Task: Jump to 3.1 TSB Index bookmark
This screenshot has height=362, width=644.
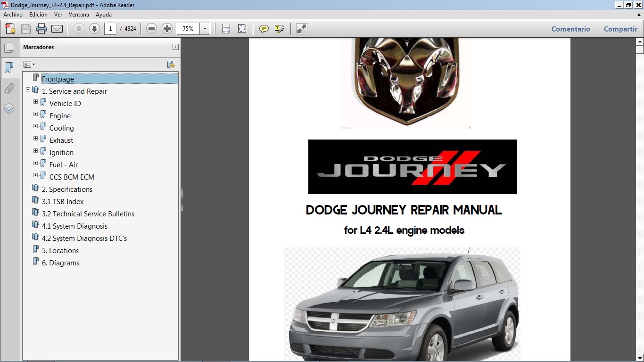Action: (x=63, y=202)
